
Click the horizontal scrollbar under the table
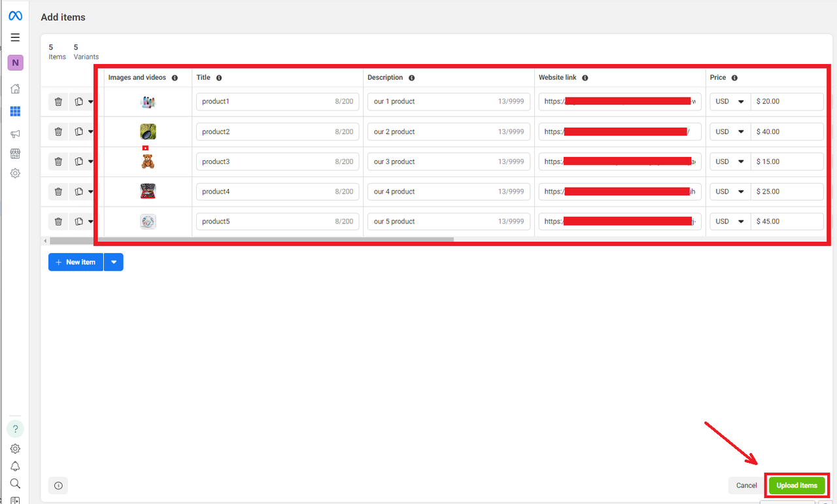[x=252, y=240]
